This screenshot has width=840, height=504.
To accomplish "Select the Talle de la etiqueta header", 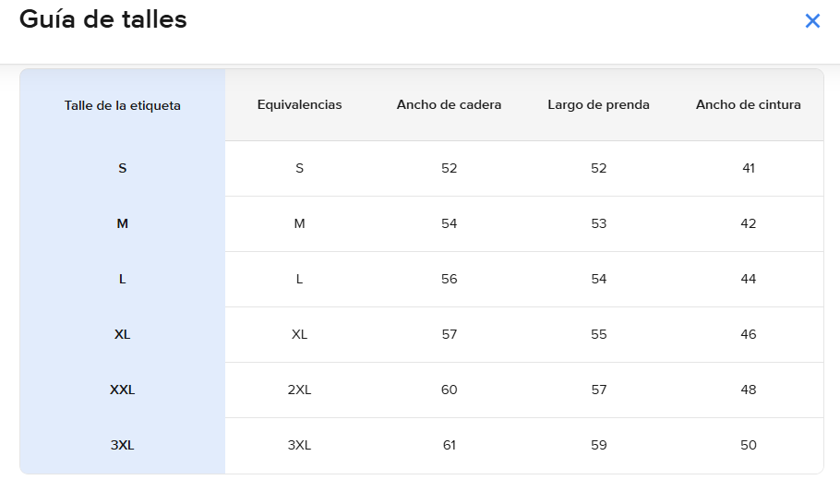I will coord(122,105).
